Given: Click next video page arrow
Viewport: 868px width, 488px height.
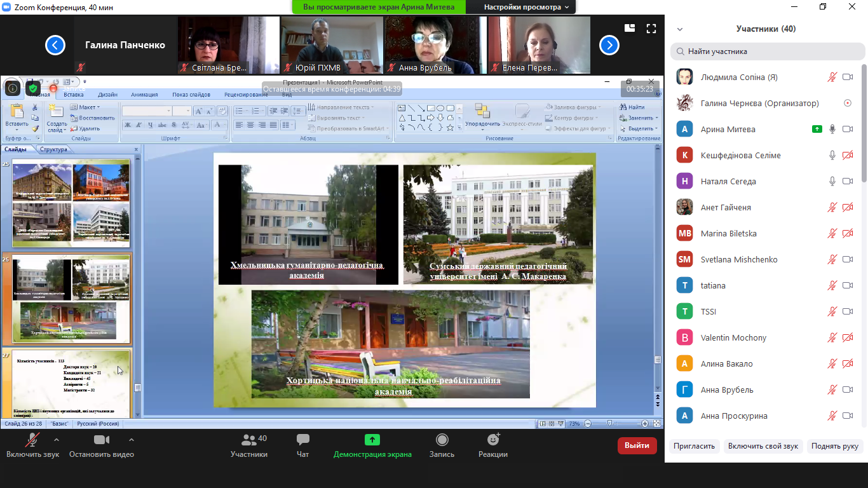Looking at the screenshot, I should 609,45.
